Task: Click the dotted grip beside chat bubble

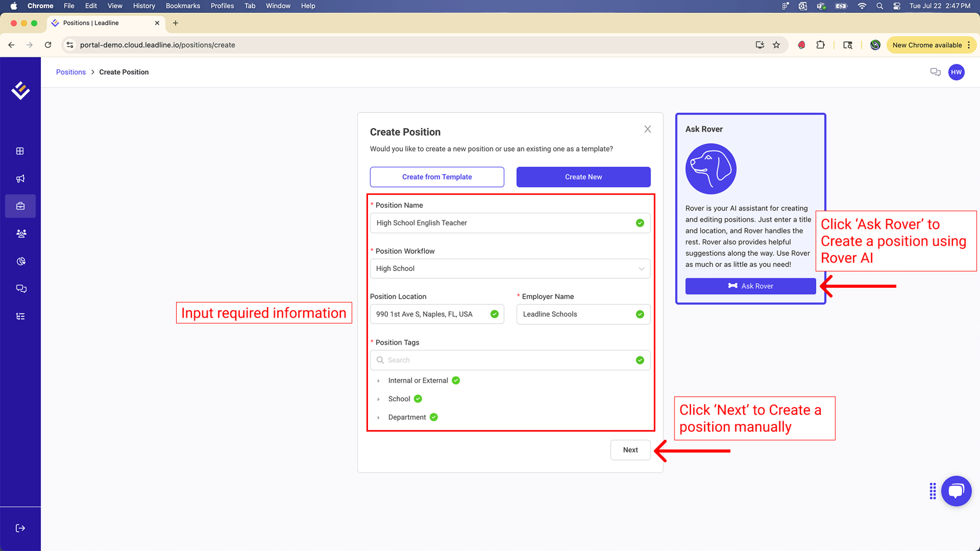Action: coord(933,491)
